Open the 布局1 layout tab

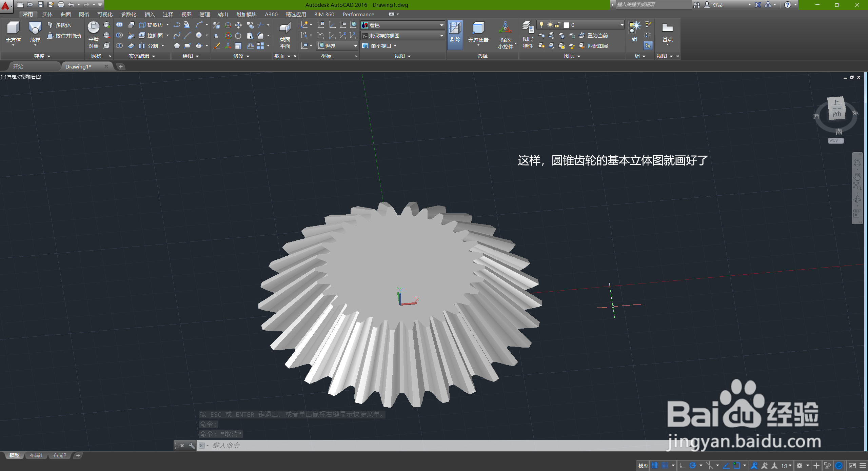[36, 455]
